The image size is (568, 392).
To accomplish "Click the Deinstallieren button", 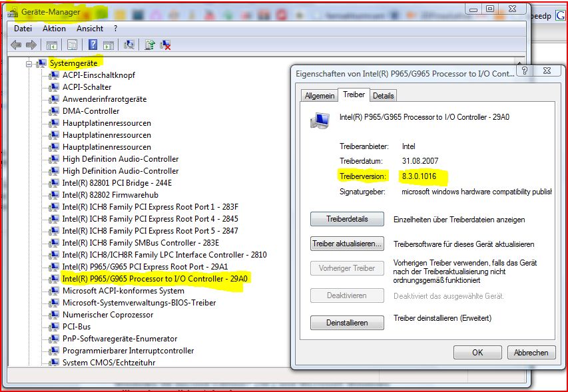I will [347, 323].
